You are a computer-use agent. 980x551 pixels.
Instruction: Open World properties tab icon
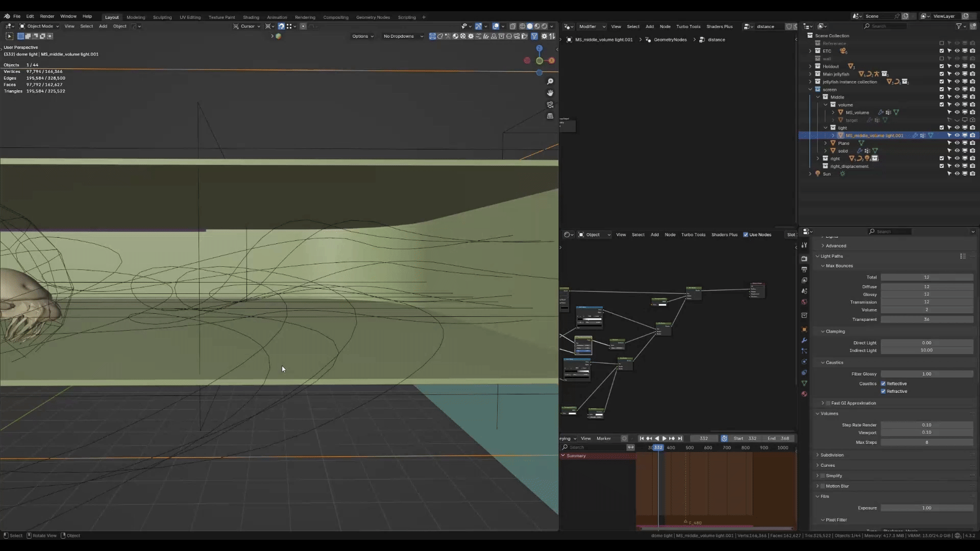[x=804, y=302]
